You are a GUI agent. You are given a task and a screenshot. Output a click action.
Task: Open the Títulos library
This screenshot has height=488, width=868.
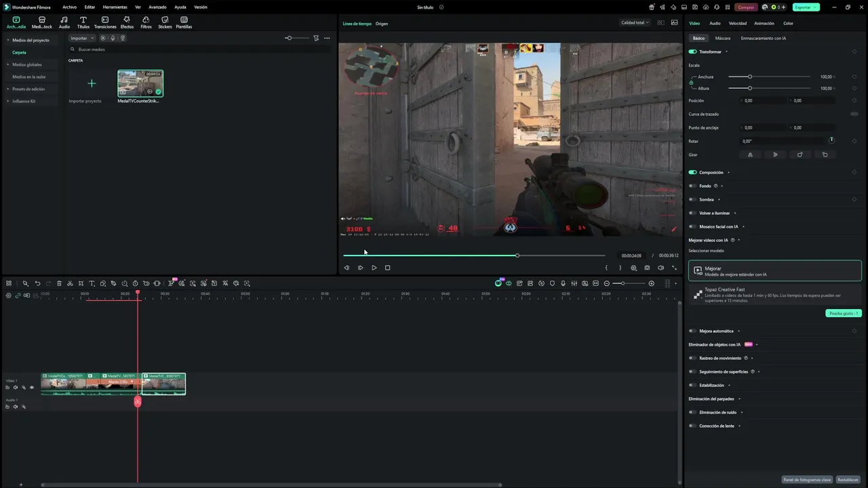point(83,22)
